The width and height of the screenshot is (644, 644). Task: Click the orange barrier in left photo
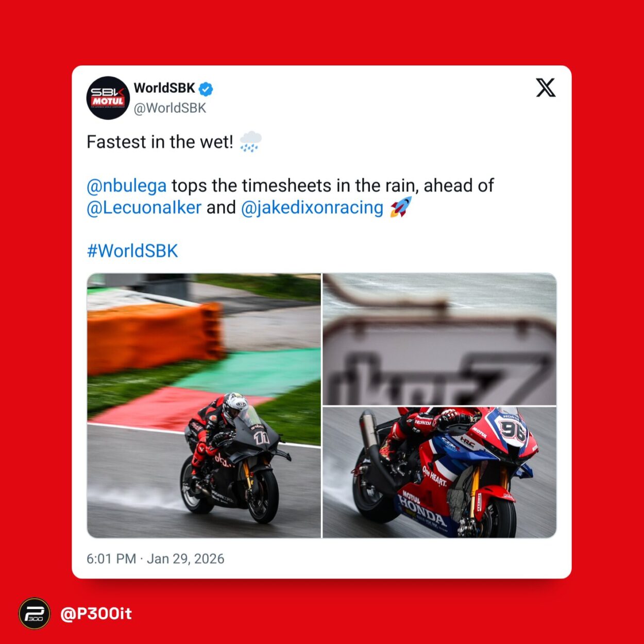click(x=155, y=336)
